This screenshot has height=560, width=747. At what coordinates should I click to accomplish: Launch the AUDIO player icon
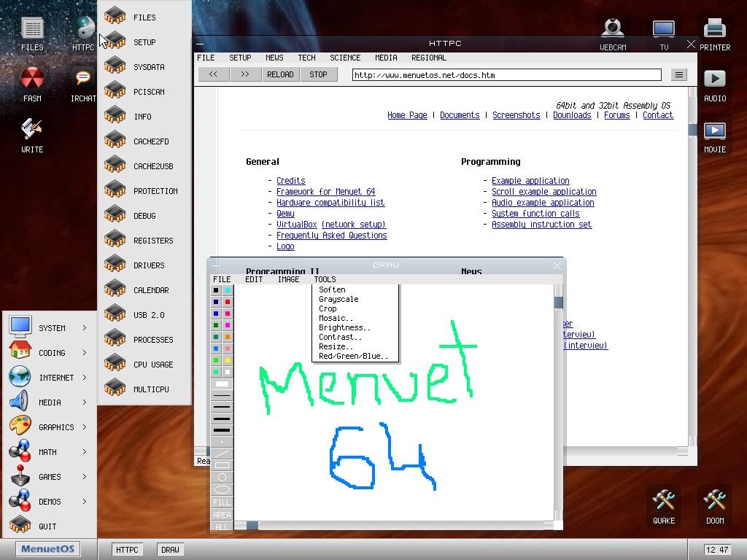715,85
